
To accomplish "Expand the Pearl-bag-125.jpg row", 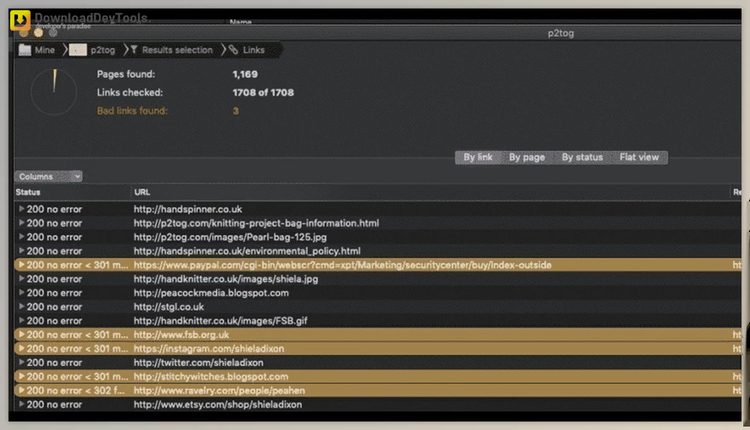I will click(x=22, y=237).
